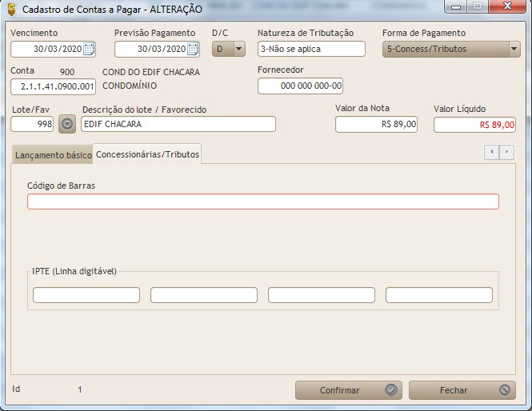Select the last IPTE linha digitável box
The image size is (532, 411).
[438, 295]
